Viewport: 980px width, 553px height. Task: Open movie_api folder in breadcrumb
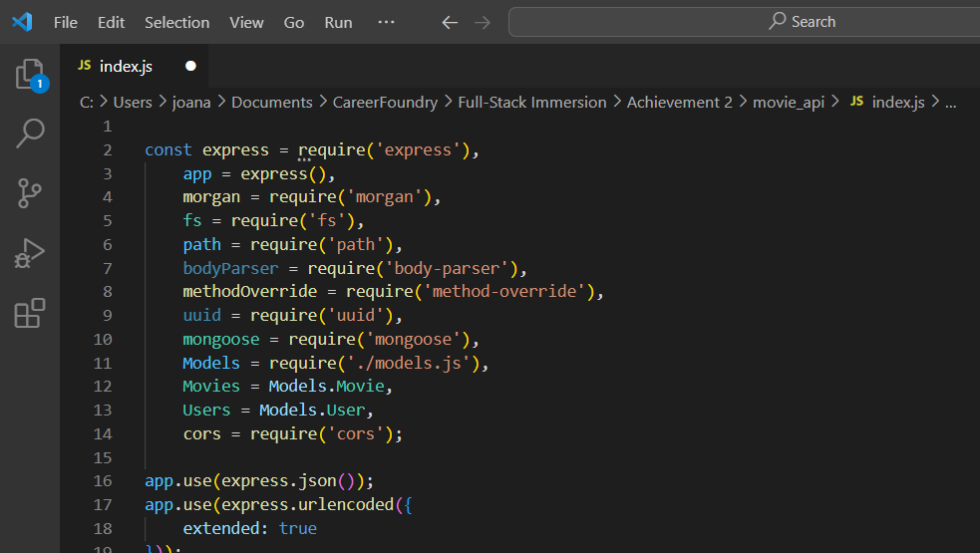(788, 102)
